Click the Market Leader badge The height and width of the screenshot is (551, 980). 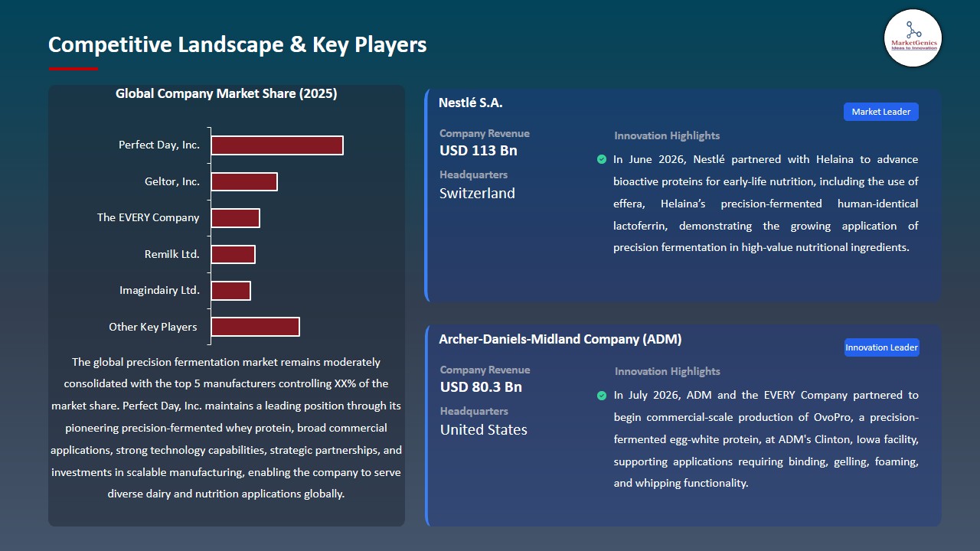[x=881, y=112]
